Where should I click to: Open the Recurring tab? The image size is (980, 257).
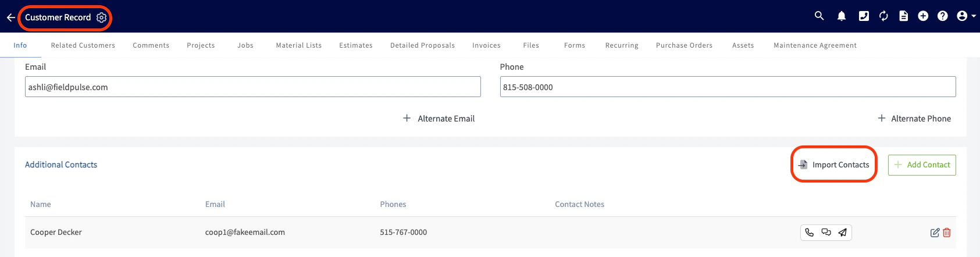pos(622,45)
